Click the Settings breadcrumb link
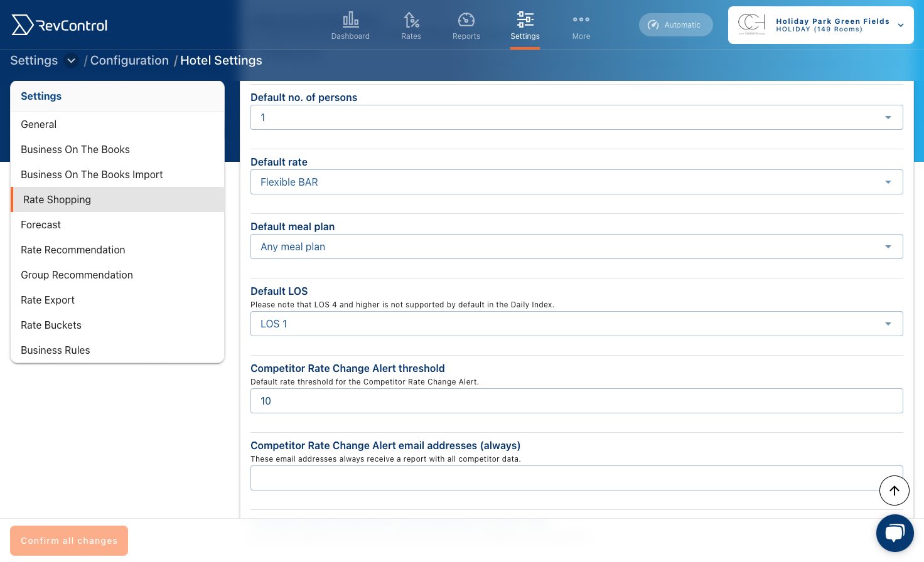 pyautogui.click(x=34, y=60)
